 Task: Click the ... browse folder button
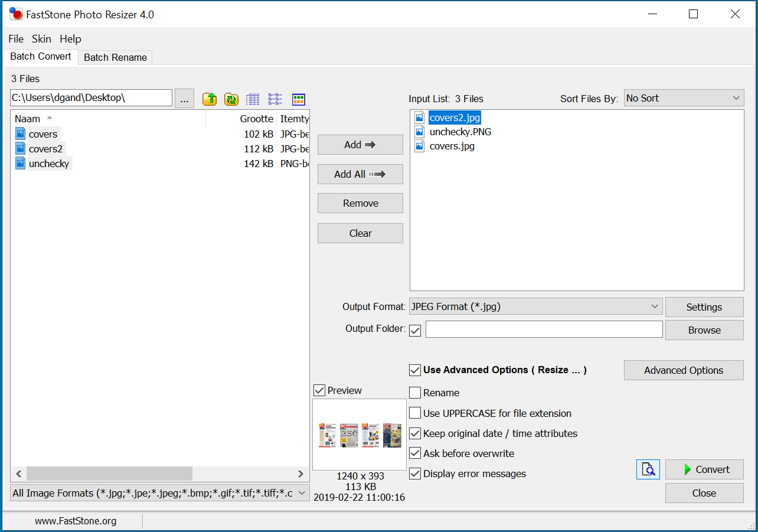coord(184,99)
